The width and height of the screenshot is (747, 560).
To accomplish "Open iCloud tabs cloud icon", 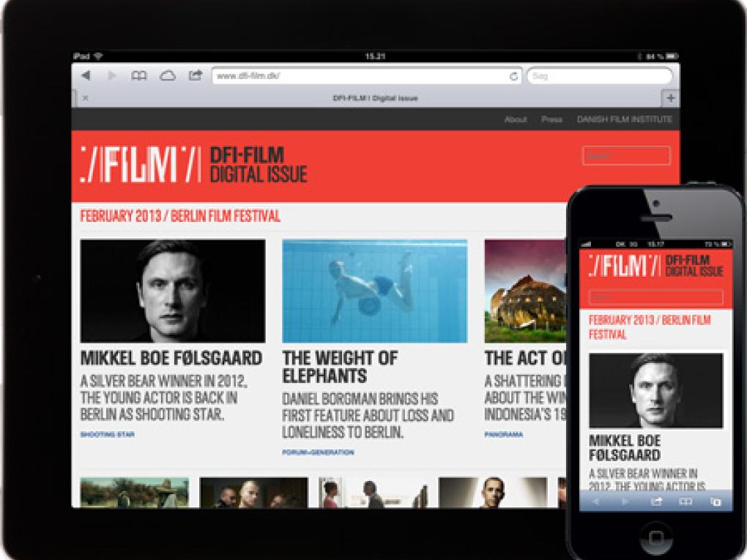I will [168, 75].
